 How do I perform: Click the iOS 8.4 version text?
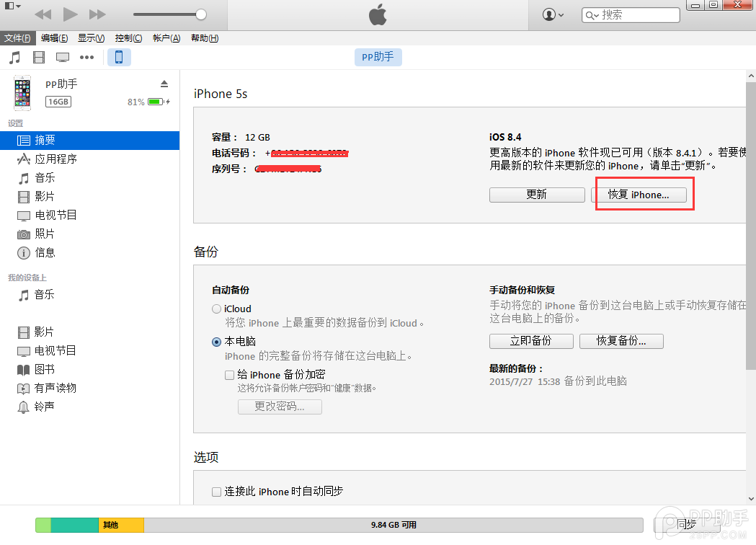coord(505,138)
